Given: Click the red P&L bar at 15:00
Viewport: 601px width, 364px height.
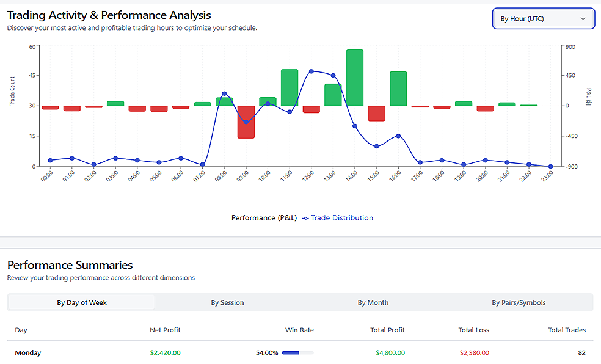Looking at the screenshot, I should (x=376, y=113).
